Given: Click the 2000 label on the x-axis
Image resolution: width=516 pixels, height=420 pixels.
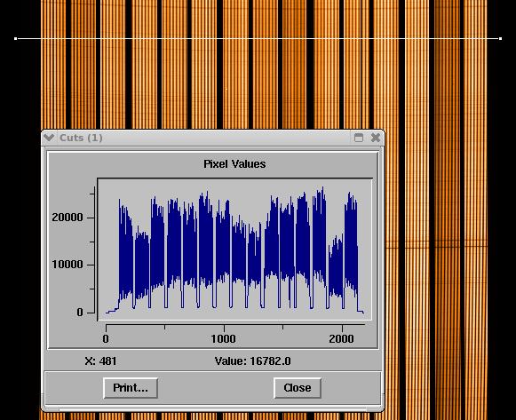Looking at the screenshot, I should pos(342,339).
